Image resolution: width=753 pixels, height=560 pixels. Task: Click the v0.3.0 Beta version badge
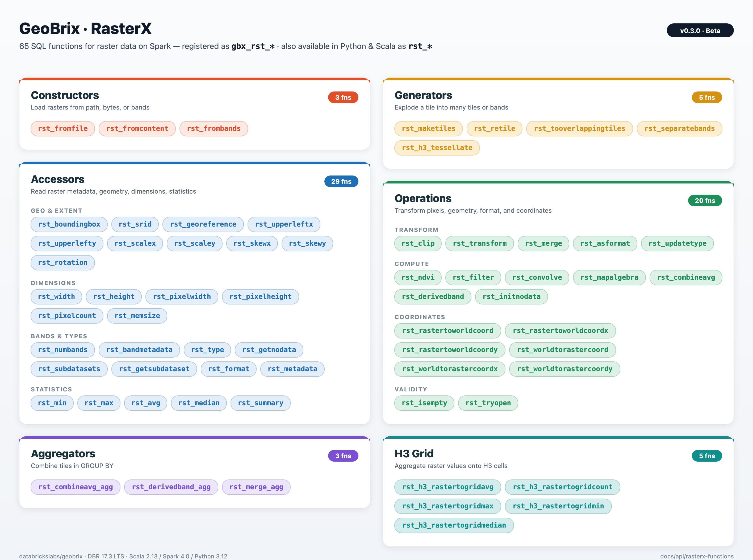pyautogui.click(x=700, y=31)
